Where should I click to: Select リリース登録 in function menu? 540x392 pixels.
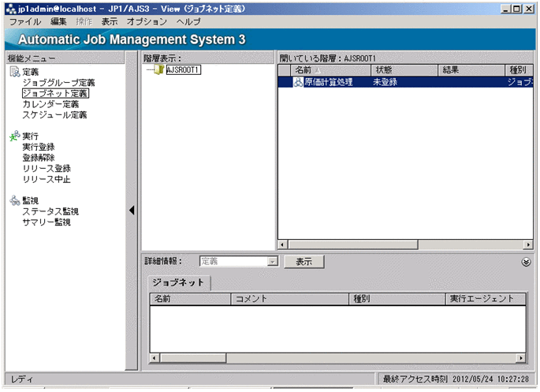pos(47,169)
